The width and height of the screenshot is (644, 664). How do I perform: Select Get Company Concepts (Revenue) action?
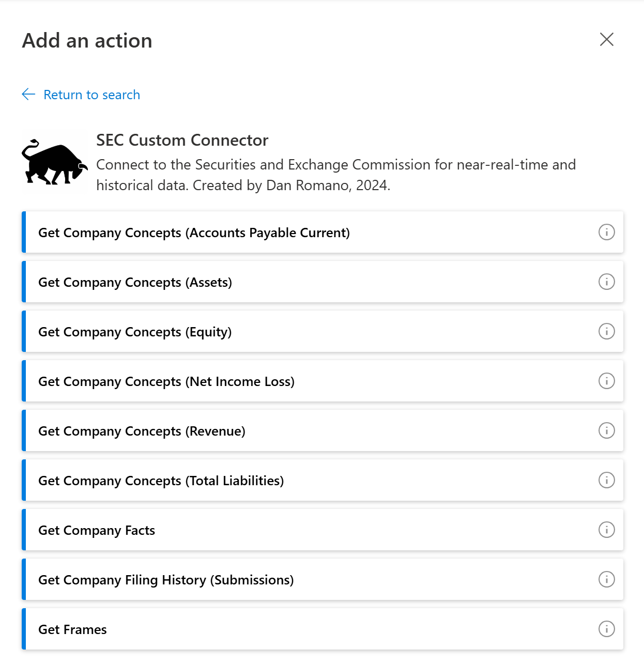tap(323, 430)
